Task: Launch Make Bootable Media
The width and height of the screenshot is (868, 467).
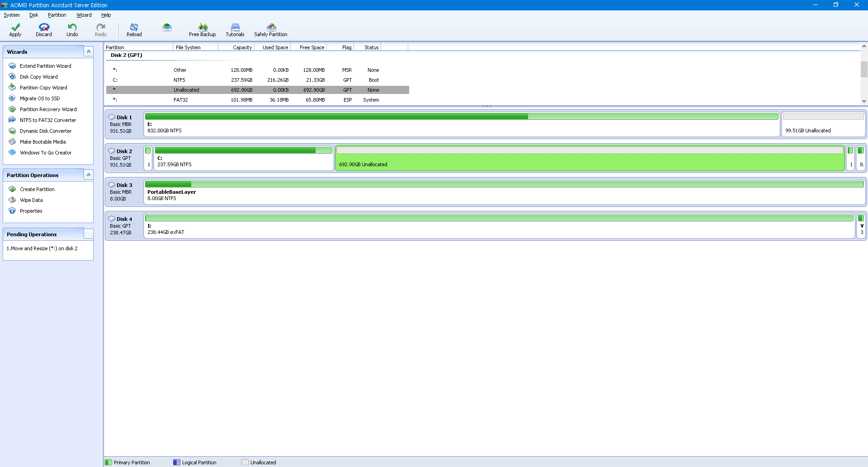Action: point(42,142)
